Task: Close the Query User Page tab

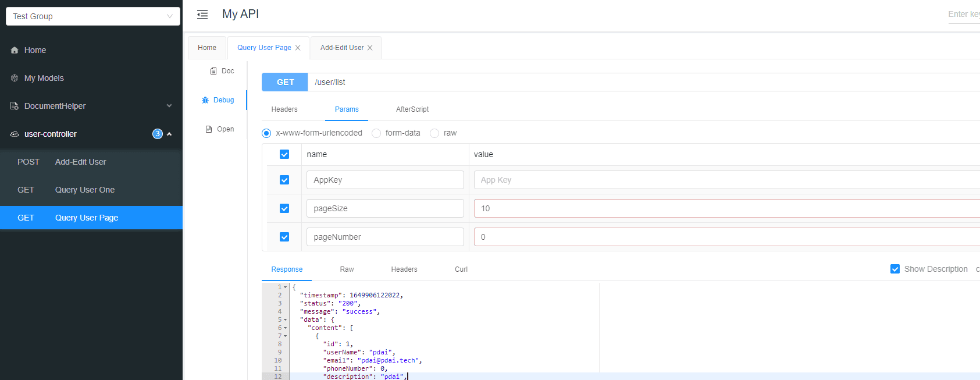Action: 298,48
